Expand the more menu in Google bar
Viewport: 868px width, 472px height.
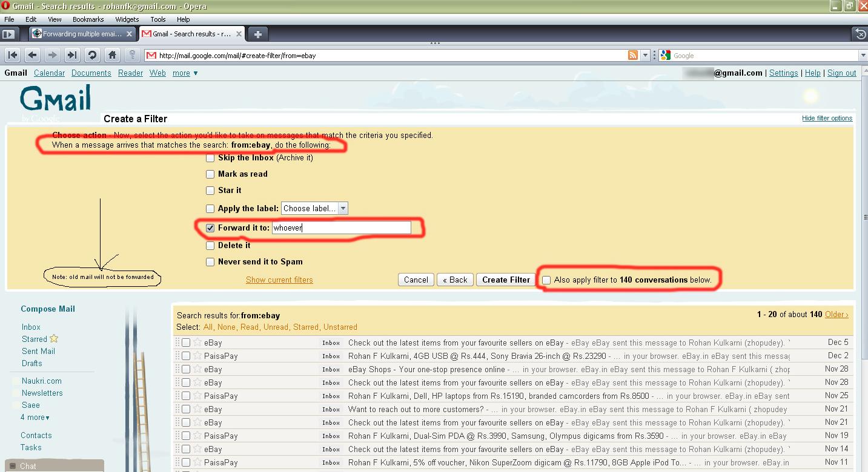(185, 73)
